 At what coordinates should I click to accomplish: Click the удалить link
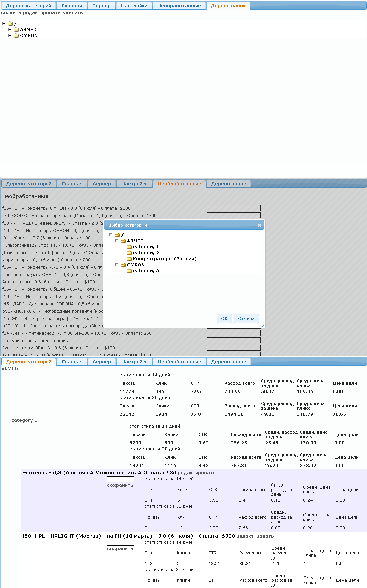coord(73,13)
